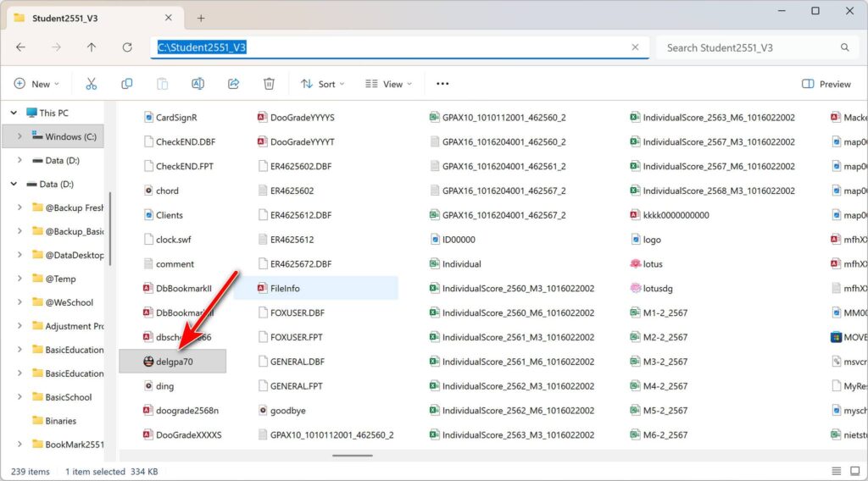Expand the Windows (C:) tree node
Image resolution: width=868 pixels, height=481 pixels.
click(19, 136)
